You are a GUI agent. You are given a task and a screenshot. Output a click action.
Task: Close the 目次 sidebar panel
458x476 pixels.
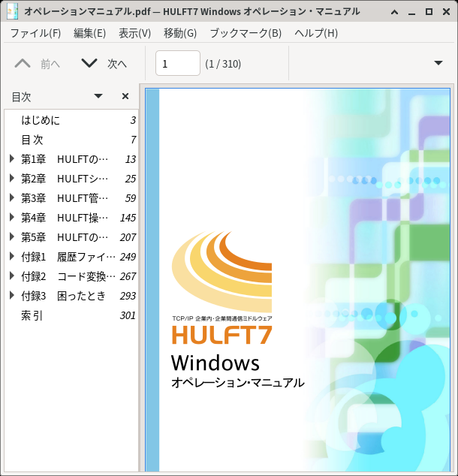point(125,96)
